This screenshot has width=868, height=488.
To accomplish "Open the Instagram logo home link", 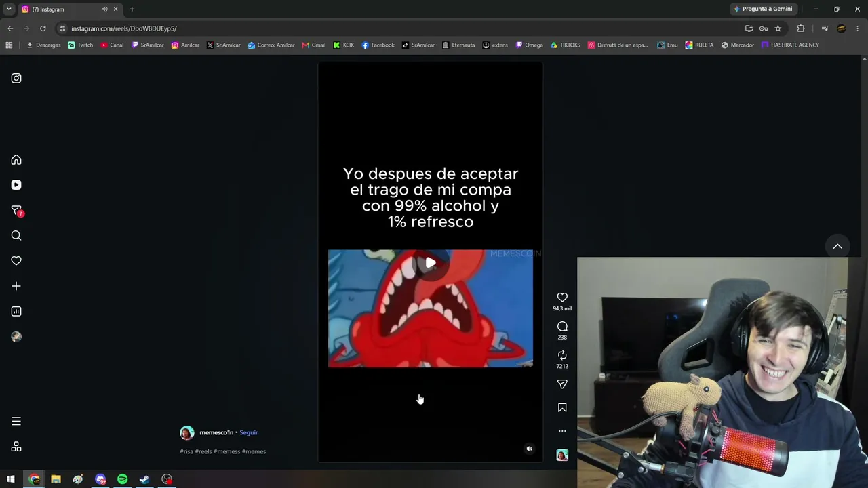I will click(16, 78).
